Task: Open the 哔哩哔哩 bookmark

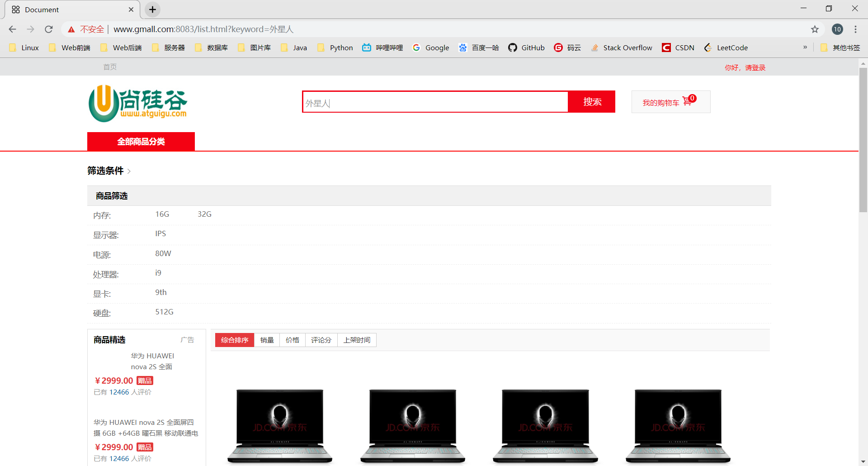Action: pyautogui.click(x=382, y=48)
